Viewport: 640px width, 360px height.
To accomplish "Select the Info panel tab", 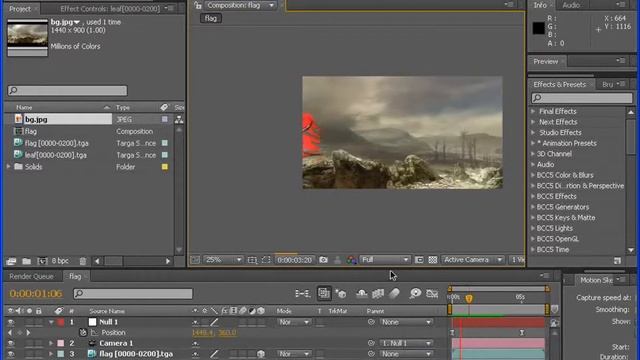I will (540, 5).
